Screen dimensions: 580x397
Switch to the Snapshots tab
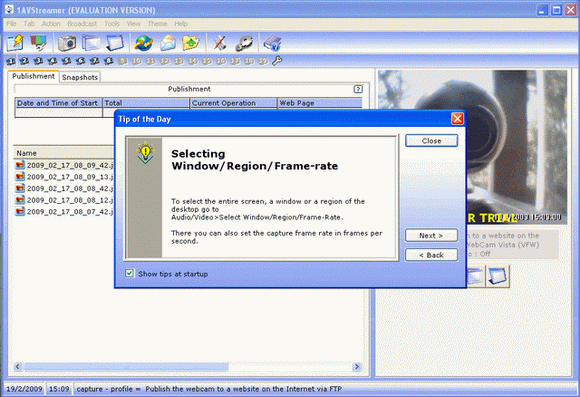80,77
